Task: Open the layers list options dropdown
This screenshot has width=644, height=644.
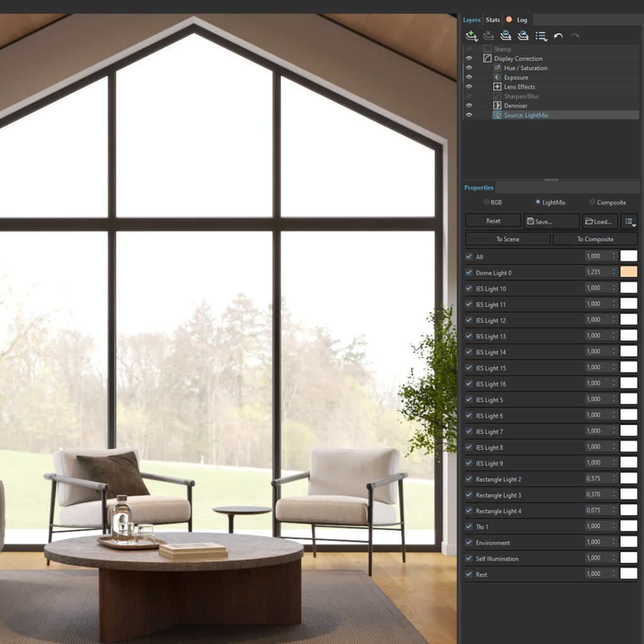Action: 541,36
